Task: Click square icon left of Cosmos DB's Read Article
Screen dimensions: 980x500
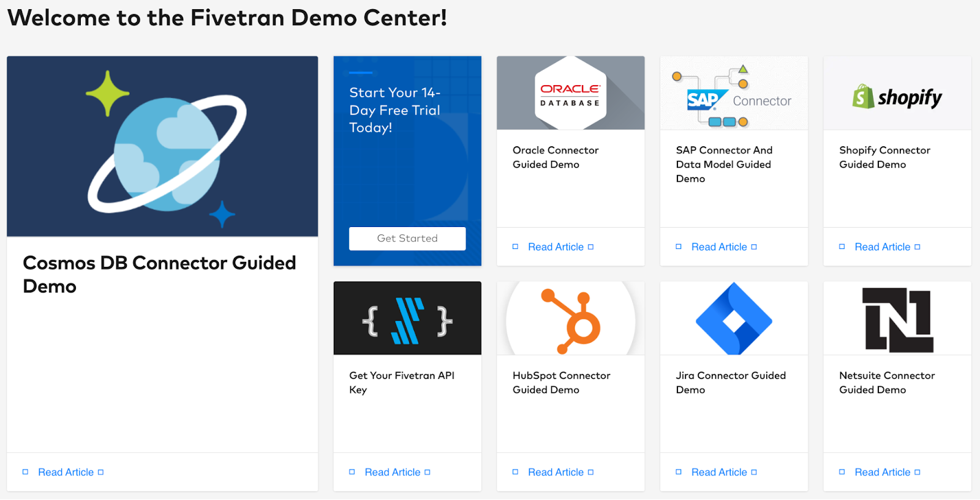Action: (x=25, y=472)
